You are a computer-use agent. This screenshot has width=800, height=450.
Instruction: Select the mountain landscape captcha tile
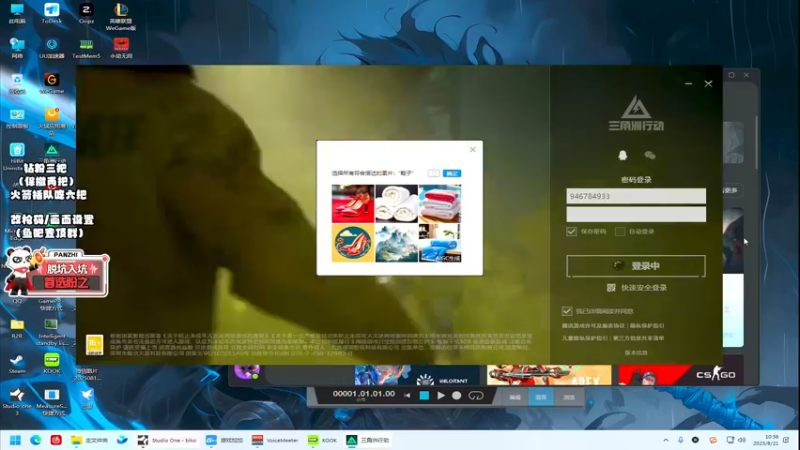click(x=396, y=243)
